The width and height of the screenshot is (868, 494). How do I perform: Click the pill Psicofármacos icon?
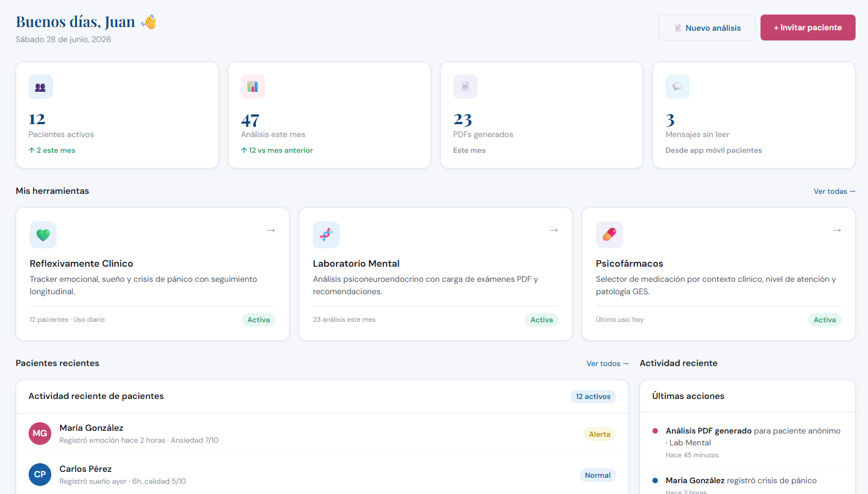609,235
